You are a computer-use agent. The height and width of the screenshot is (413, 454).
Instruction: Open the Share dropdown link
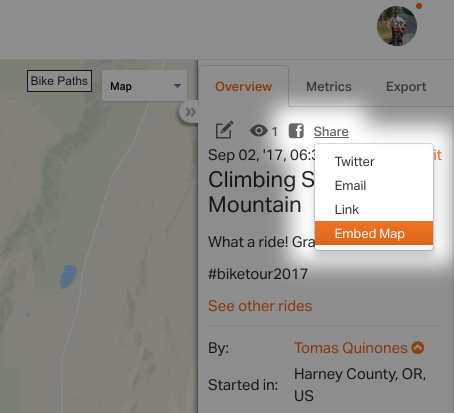click(331, 131)
